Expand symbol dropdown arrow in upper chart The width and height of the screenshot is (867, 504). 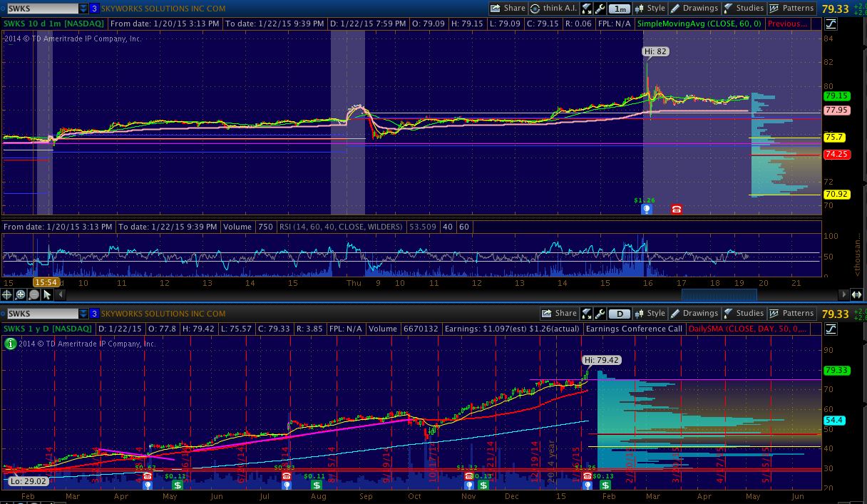(83, 9)
